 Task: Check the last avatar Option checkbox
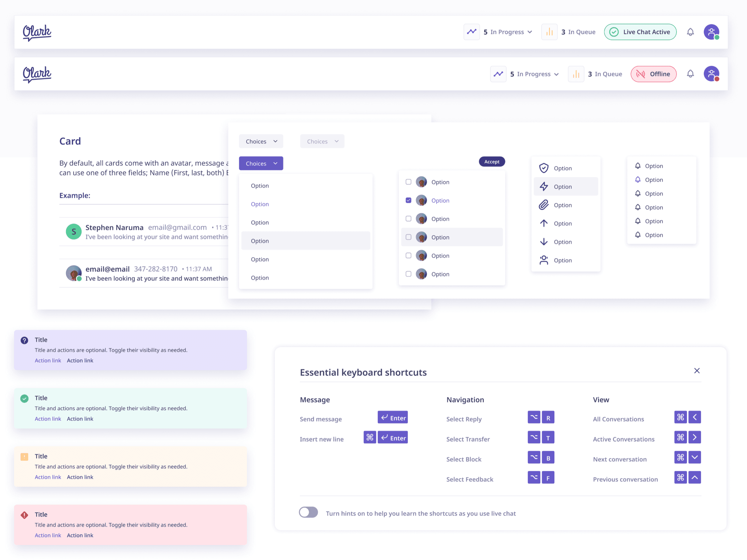tap(408, 274)
